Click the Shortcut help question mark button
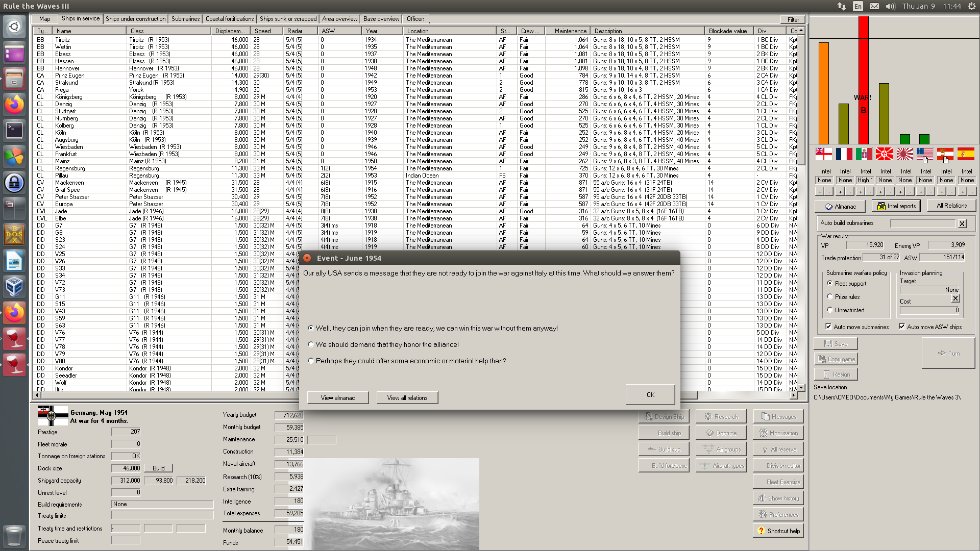The height and width of the screenshot is (551, 980). click(x=778, y=531)
